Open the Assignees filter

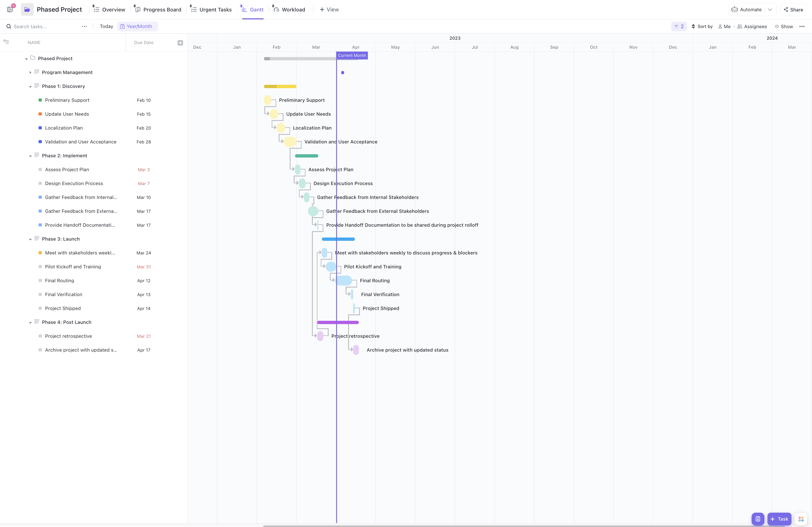click(x=752, y=26)
